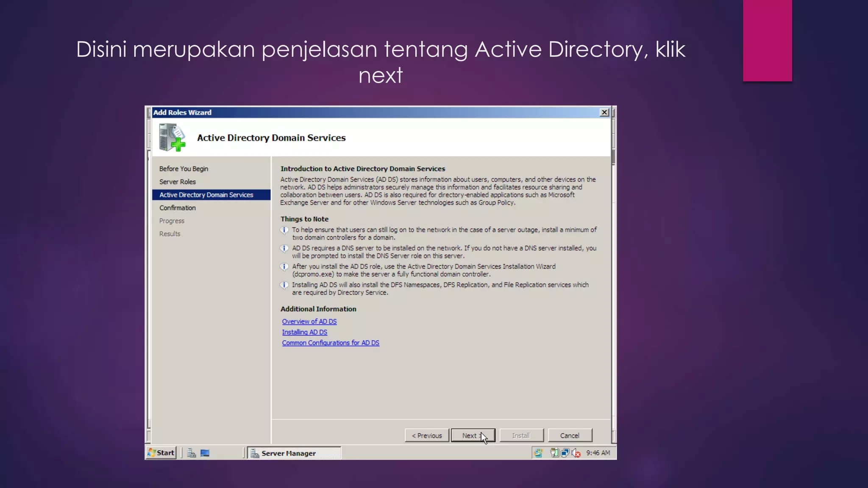Click Introduction to Active Directory Domain Services heading
This screenshot has height=488, width=868.
(363, 169)
